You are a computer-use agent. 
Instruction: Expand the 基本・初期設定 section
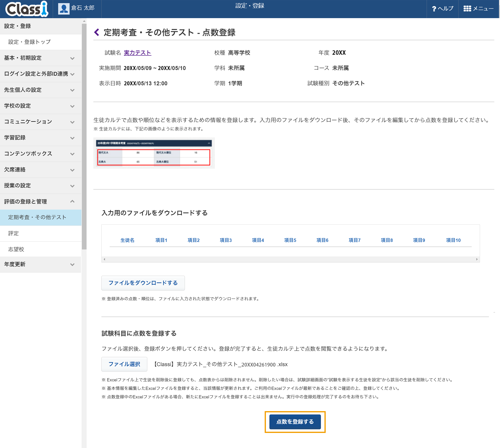[41, 58]
